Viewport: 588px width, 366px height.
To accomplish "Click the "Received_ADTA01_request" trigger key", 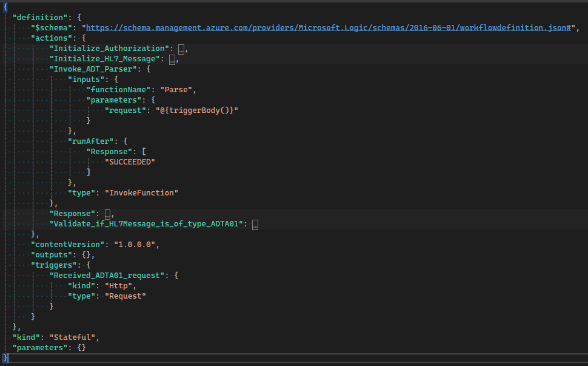I will 107,276.
